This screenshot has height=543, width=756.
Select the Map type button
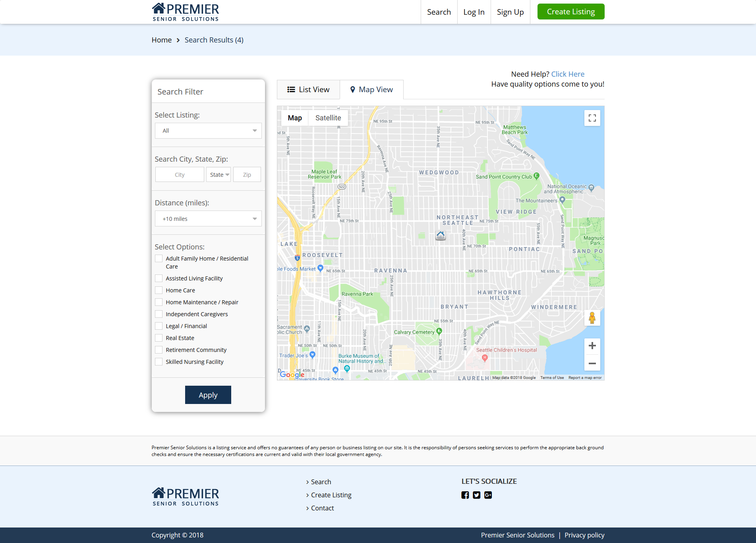[x=295, y=118]
